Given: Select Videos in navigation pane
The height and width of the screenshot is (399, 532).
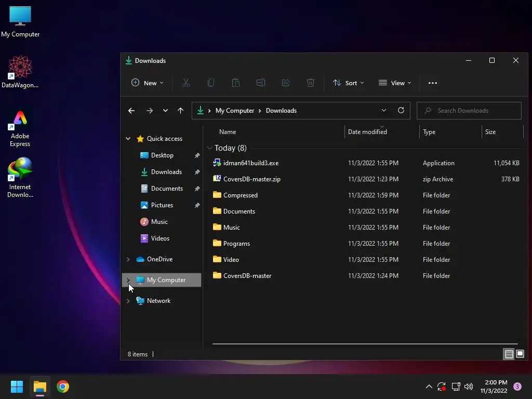Looking at the screenshot, I should pos(160,238).
